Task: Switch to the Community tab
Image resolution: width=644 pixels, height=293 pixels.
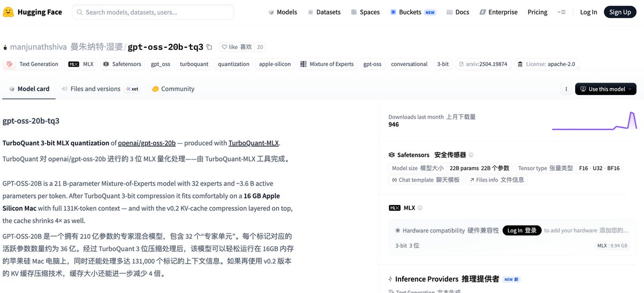Action: pos(173,89)
